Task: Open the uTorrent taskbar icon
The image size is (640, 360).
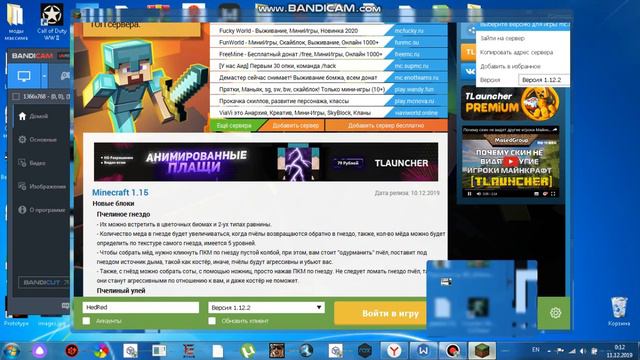Action: (247, 351)
